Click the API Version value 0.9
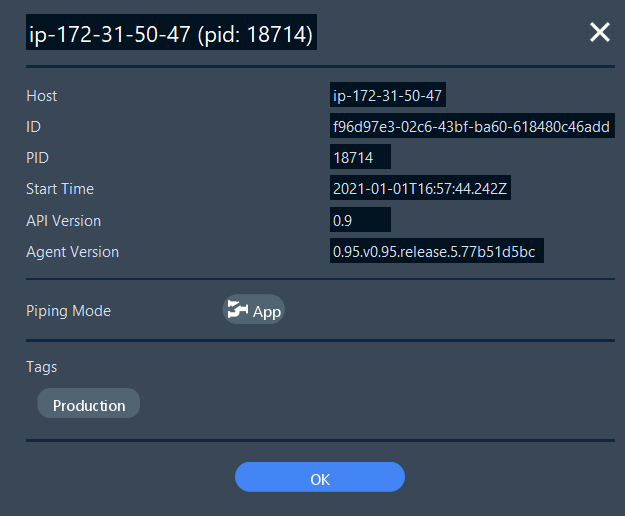Image resolution: width=625 pixels, height=516 pixels. tap(360, 220)
